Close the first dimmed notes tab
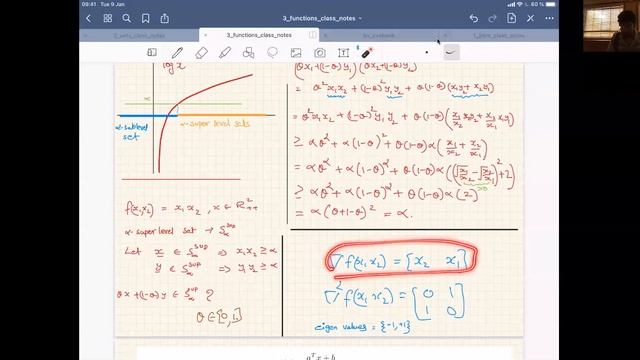This screenshot has width=640, height=360. coord(85,36)
